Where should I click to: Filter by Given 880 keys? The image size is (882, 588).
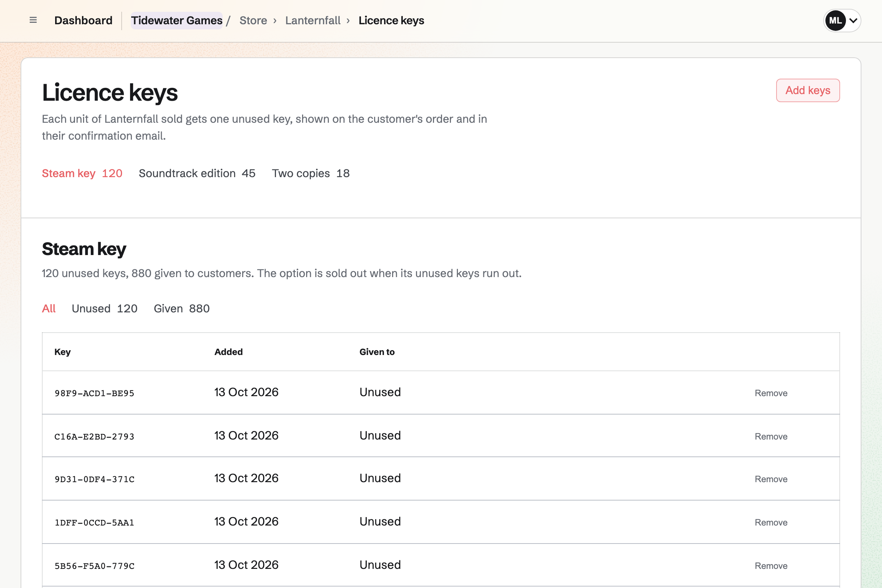tap(182, 309)
